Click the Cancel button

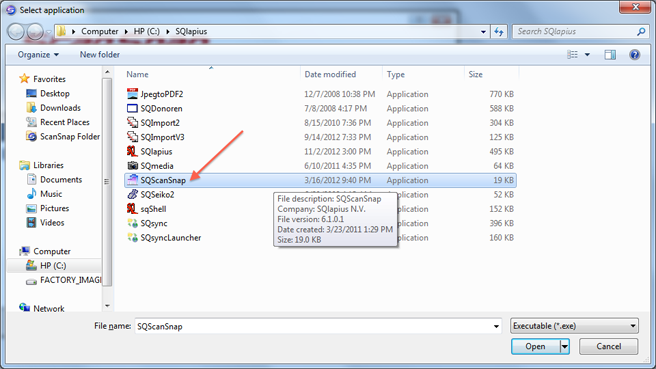click(x=608, y=346)
